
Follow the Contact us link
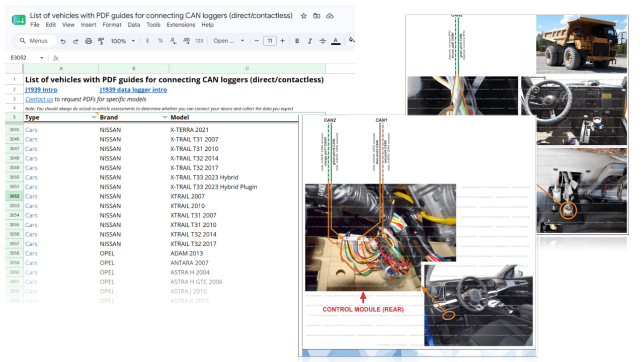coord(39,99)
